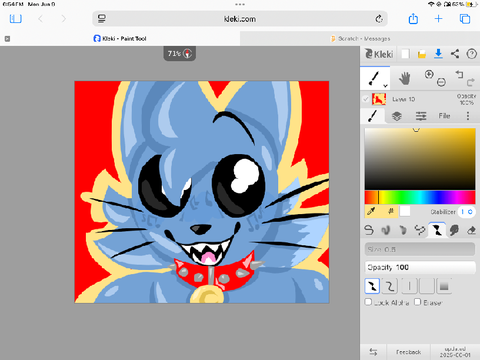Toggle Layer 10 visibility checkmark
The height and width of the screenshot is (360, 480).
(366, 99)
